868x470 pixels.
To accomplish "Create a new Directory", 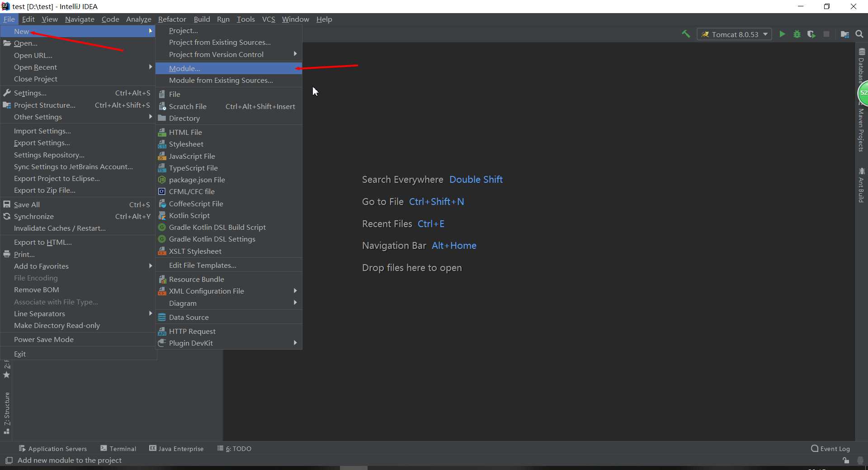I will (x=229, y=118).
